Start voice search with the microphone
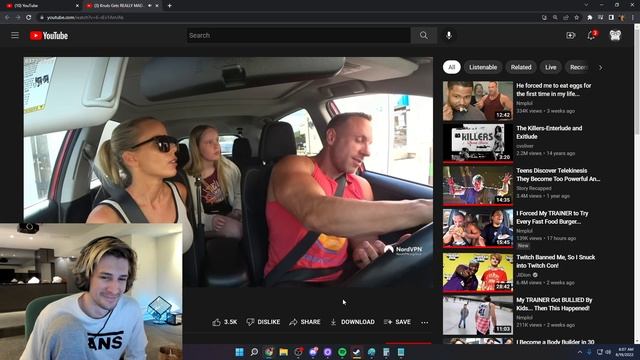 pyautogui.click(x=449, y=36)
